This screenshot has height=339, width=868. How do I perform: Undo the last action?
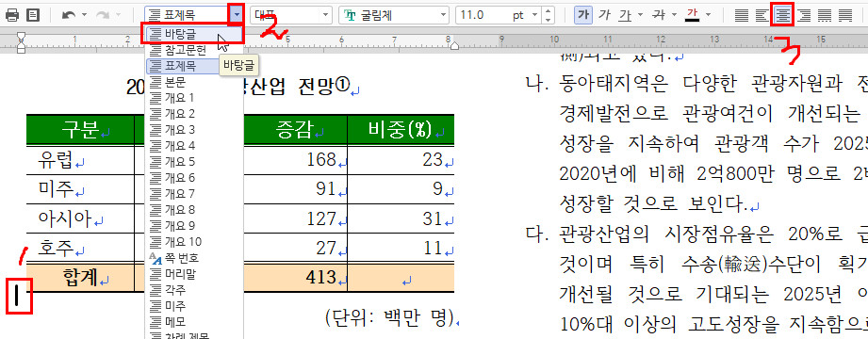69,15
